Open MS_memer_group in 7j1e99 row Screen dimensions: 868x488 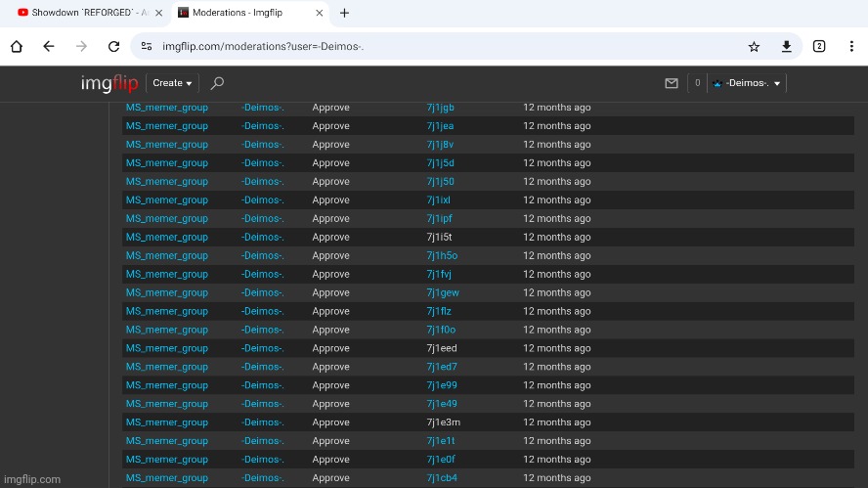tap(167, 385)
